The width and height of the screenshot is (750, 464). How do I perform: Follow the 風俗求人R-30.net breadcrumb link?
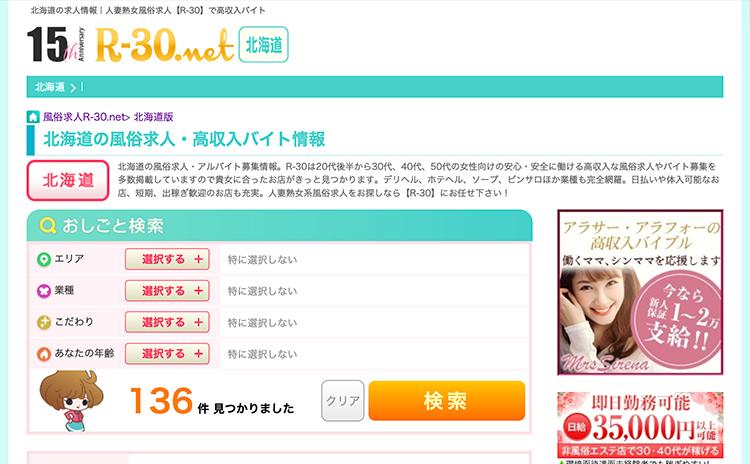click(x=86, y=117)
